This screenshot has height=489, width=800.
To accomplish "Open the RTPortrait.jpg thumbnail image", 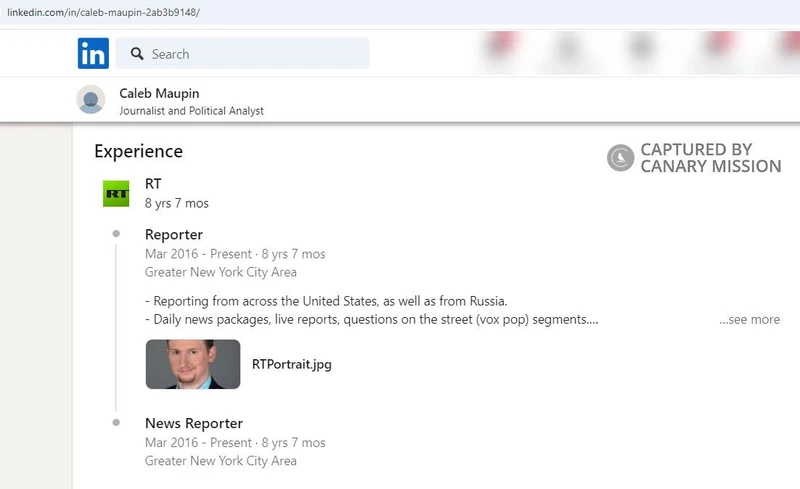I will [193, 364].
